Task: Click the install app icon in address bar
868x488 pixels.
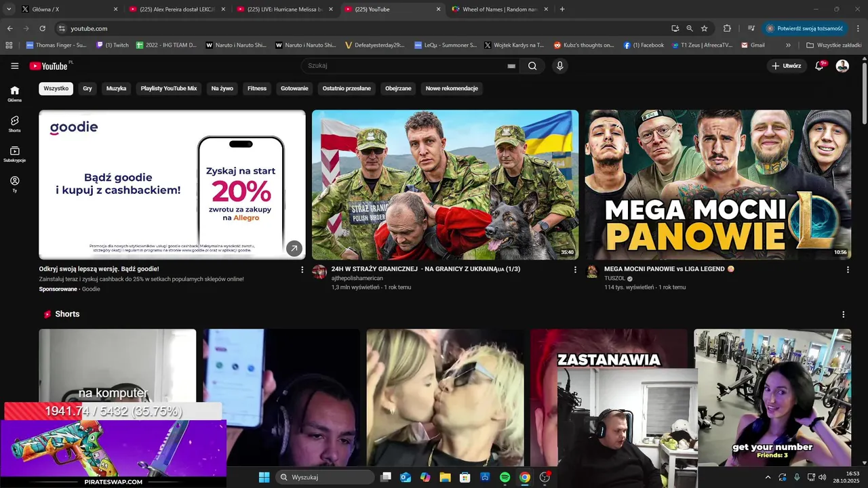Action: click(x=675, y=28)
